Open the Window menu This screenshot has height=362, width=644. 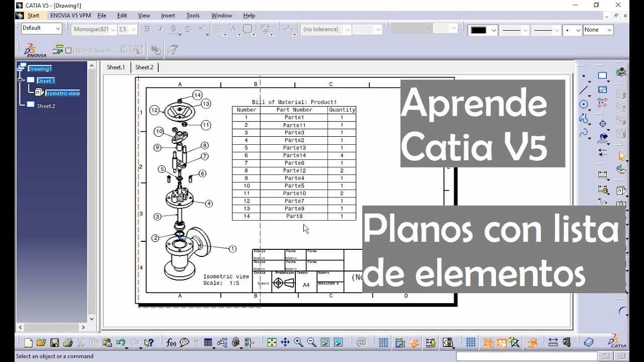pyautogui.click(x=221, y=16)
